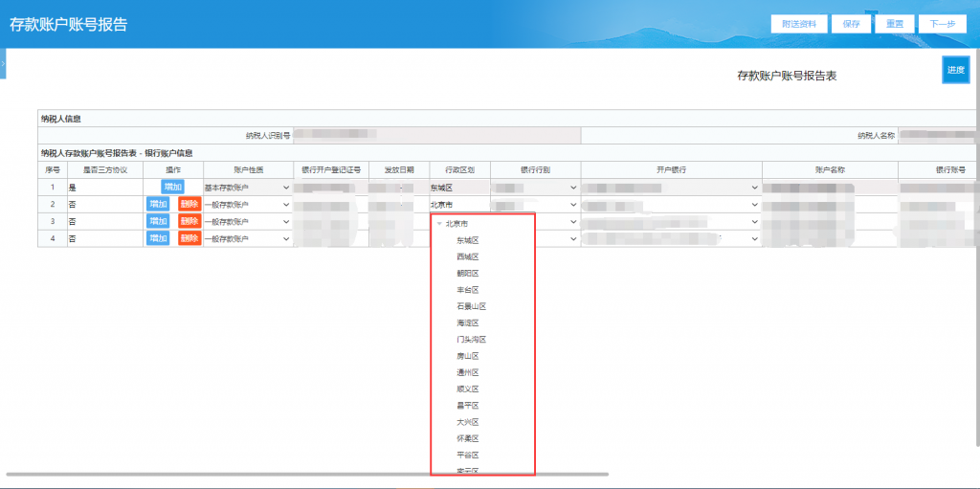Viewport: 980px width, 489px height.
Task: Select 通州区 from the region list
Action: coord(467,372)
